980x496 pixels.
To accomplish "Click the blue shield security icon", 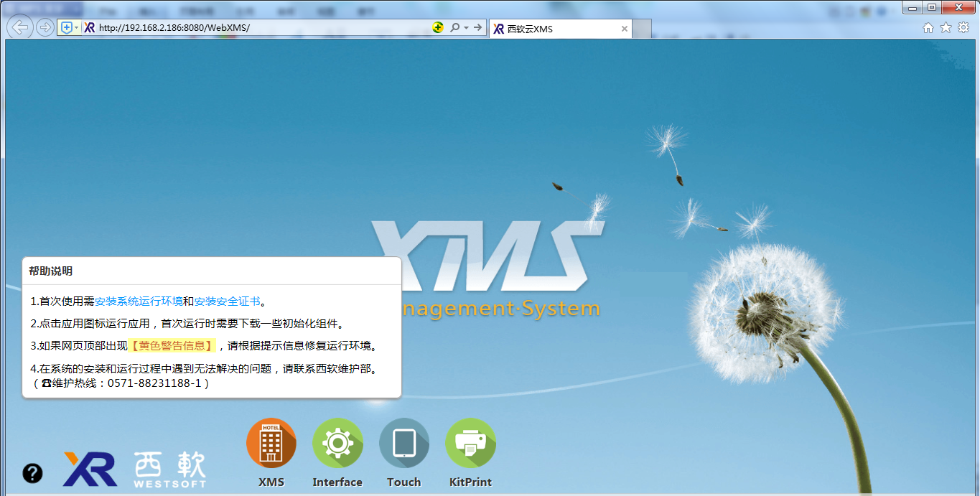I will 67,27.
